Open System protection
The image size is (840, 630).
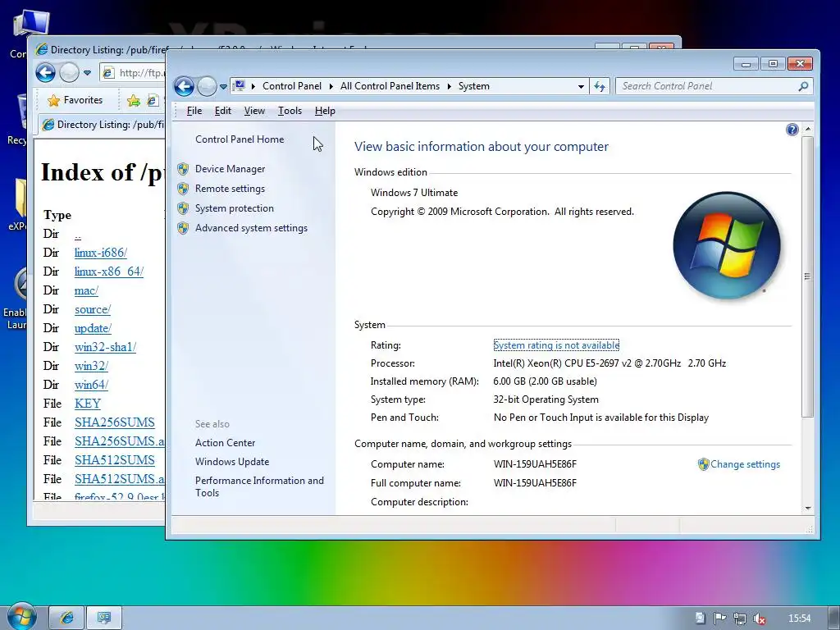tap(234, 208)
